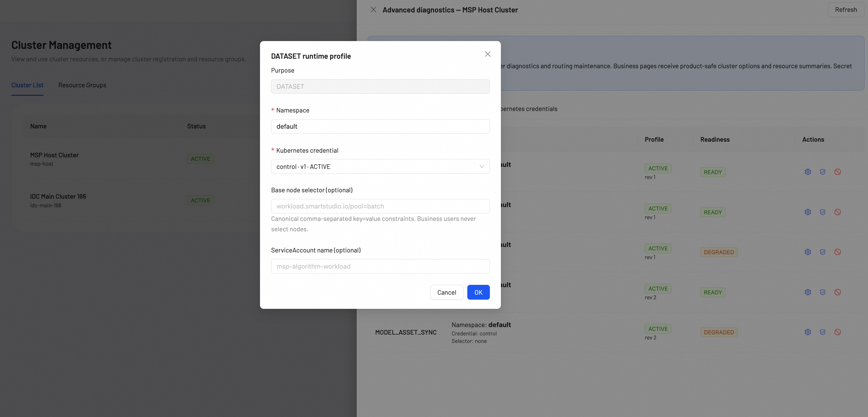This screenshot has width=868, height=417.
Task: Click the ServiceAccount name input field
Action: point(380,266)
